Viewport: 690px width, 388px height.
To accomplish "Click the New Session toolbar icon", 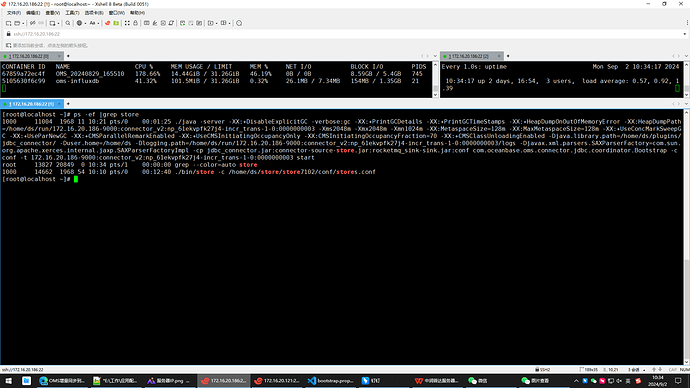I will pos(8,23).
